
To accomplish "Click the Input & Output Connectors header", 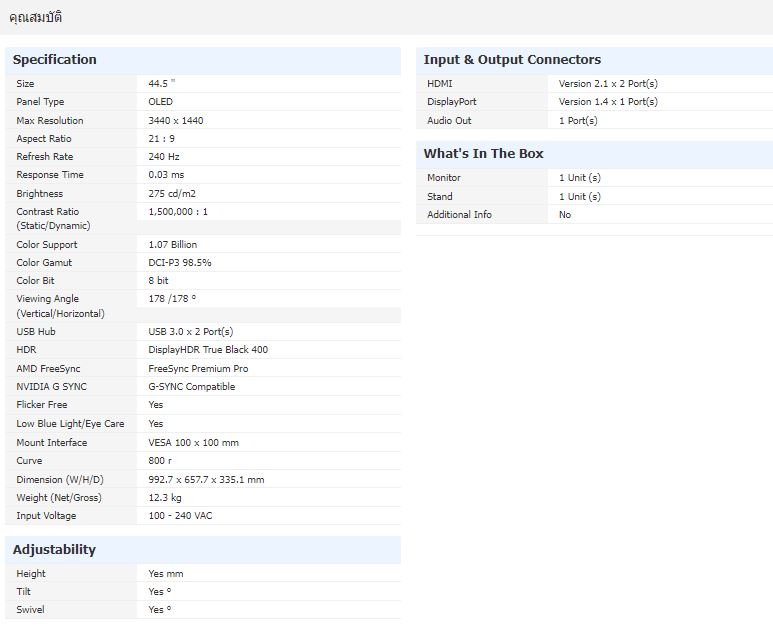I will [512, 60].
